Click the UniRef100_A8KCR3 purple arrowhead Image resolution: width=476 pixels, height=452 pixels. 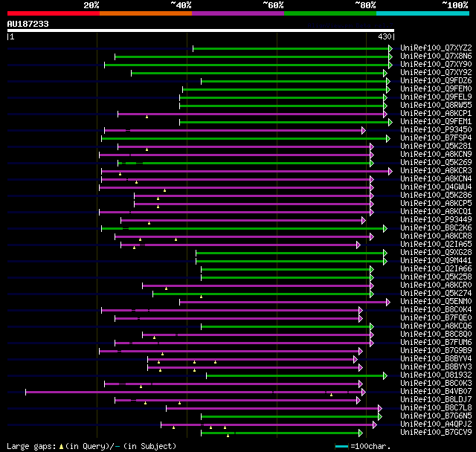coord(390,172)
